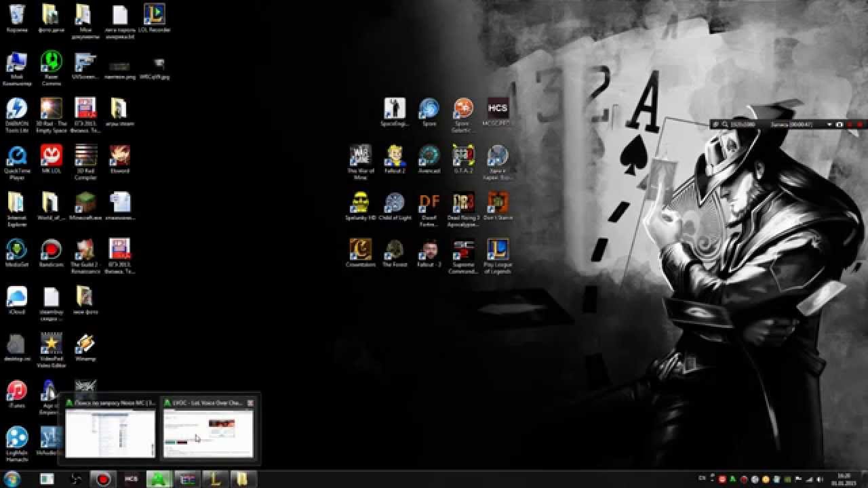This screenshot has width=868, height=488.
Task: Open DAEMON Tools Lite shortcut
Action: pyautogui.click(x=17, y=115)
